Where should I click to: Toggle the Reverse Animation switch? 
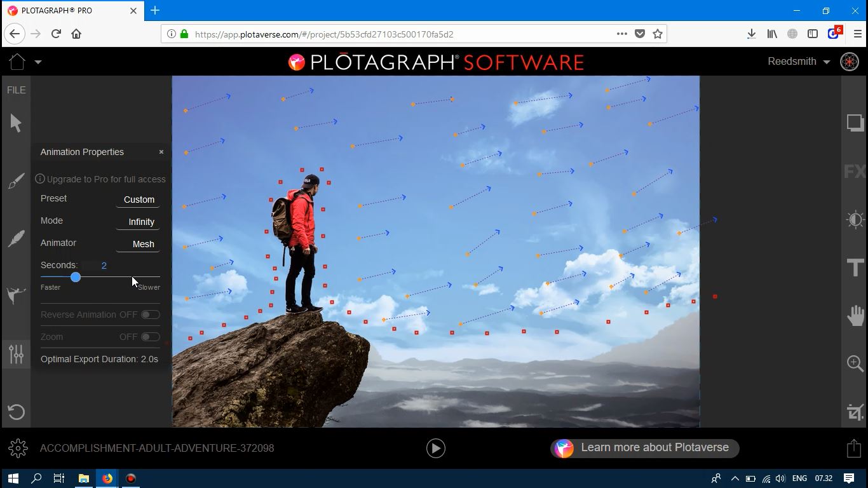click(150, 315)
